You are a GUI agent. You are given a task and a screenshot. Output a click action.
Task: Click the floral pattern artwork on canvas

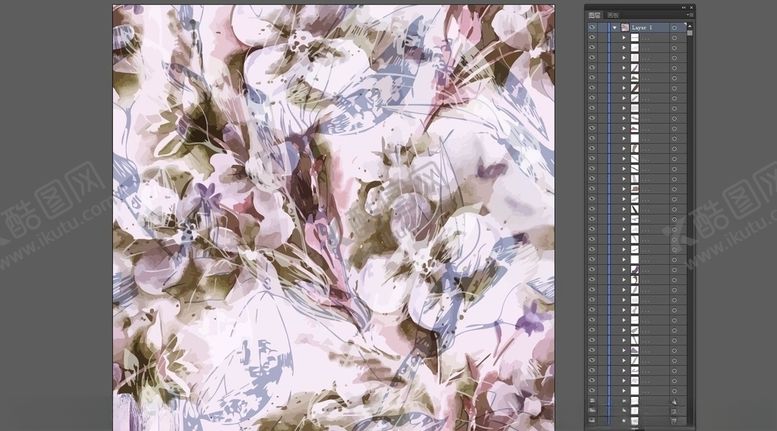[333, 215]
